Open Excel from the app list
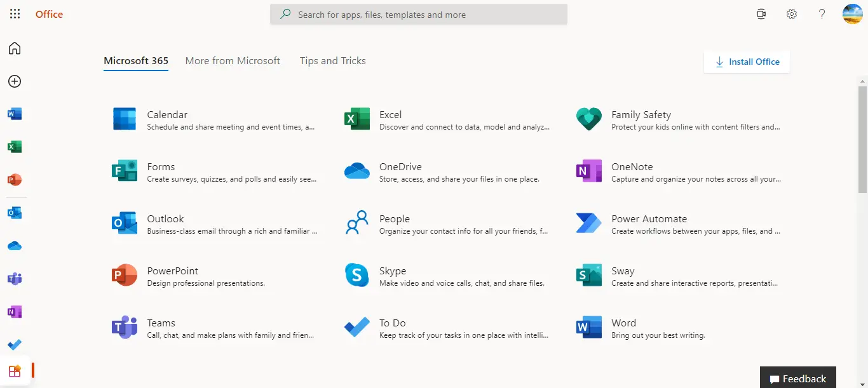This screenshot has width=868, height=388. tap(447, 119)
